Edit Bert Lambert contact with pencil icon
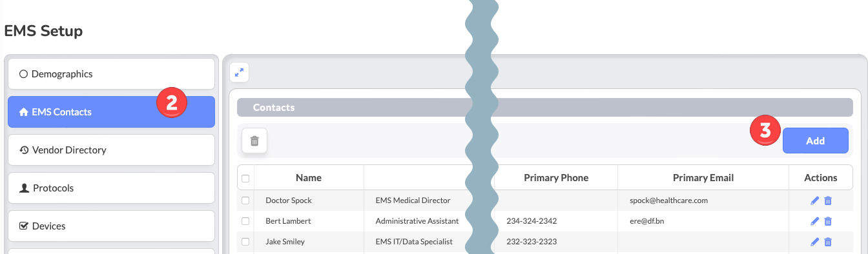Viewport: 868px width, 254px height. pos(814,221)
